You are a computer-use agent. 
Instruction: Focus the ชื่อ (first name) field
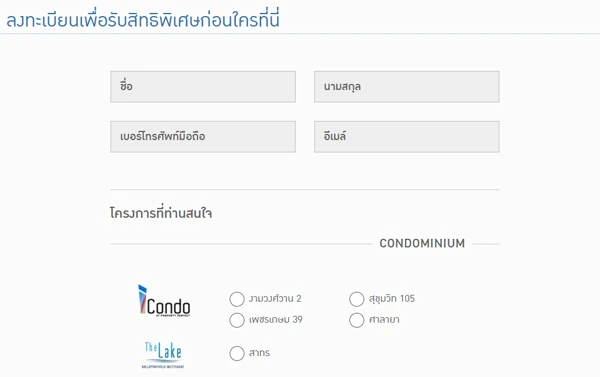(203, 86)
